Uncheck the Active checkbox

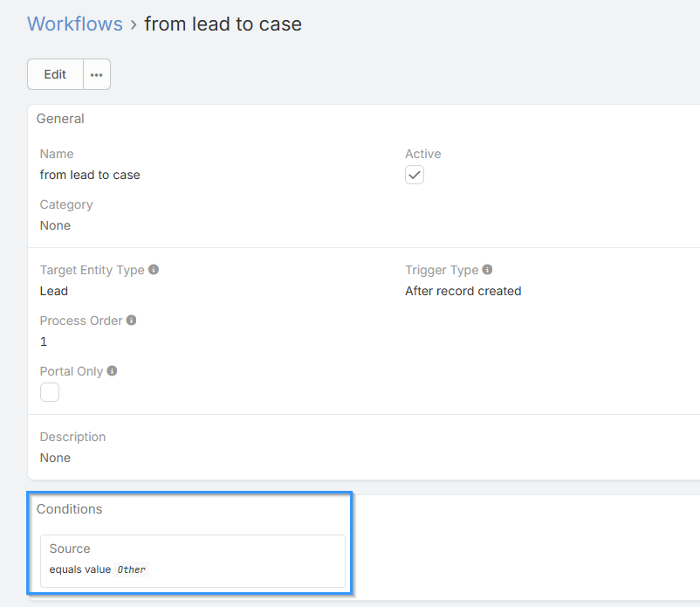pyautogui.click(x=415, y=175)
